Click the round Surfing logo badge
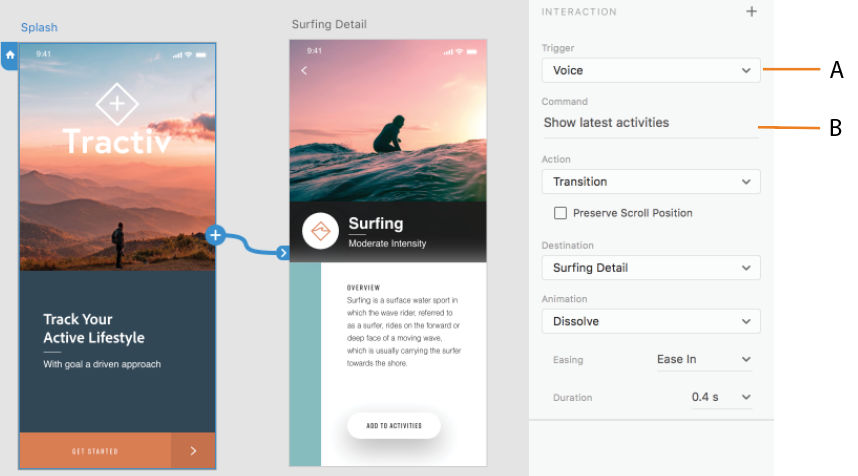Screen dimensions: 858x476 click(x=321, y=232)
